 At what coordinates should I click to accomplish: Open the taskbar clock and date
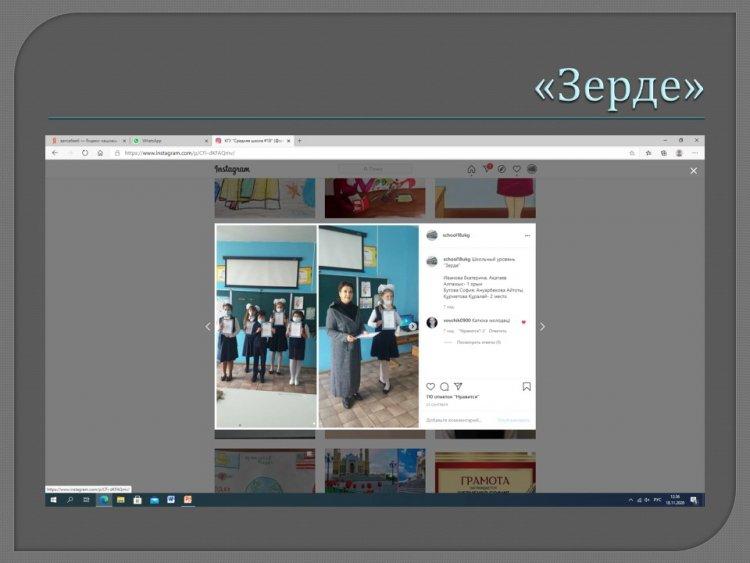[674, 500]
